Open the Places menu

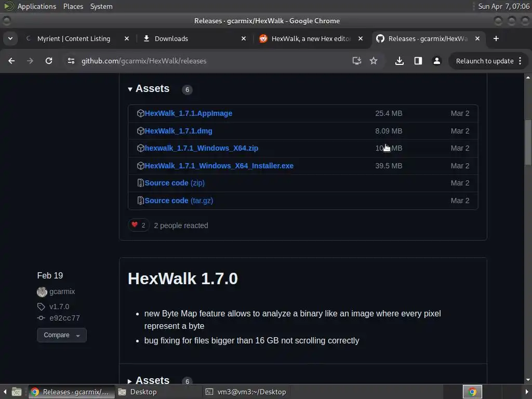pyautogui.click(x=73, y=6)
